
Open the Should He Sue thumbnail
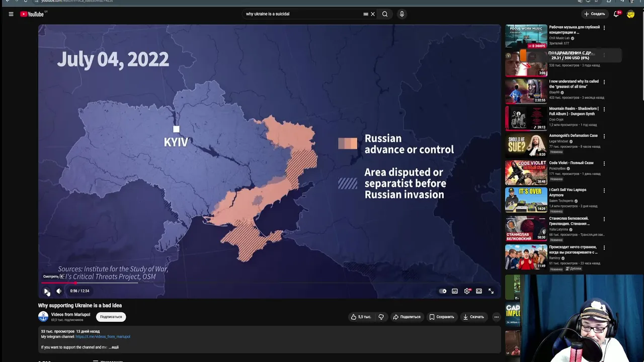pyautogui.click(x=526, y=145)
